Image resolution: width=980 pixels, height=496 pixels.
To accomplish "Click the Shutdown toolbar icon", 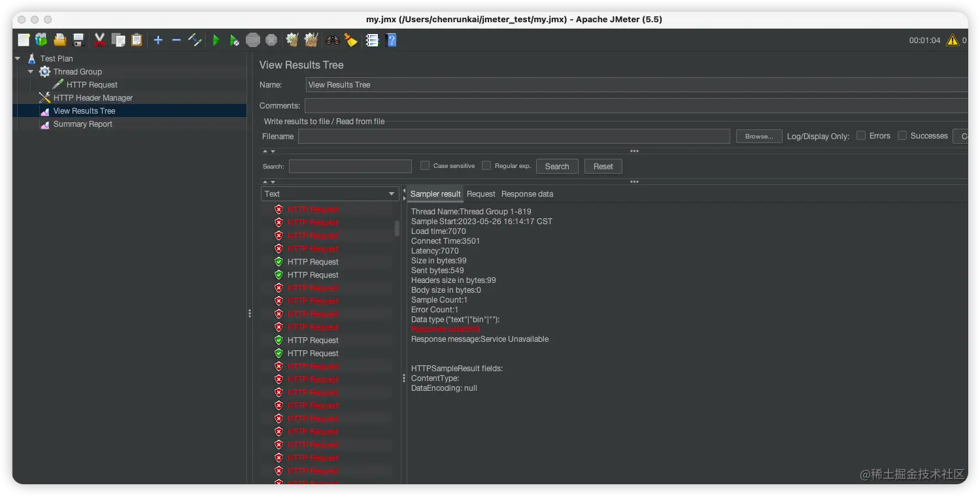I will click(271, 41).
